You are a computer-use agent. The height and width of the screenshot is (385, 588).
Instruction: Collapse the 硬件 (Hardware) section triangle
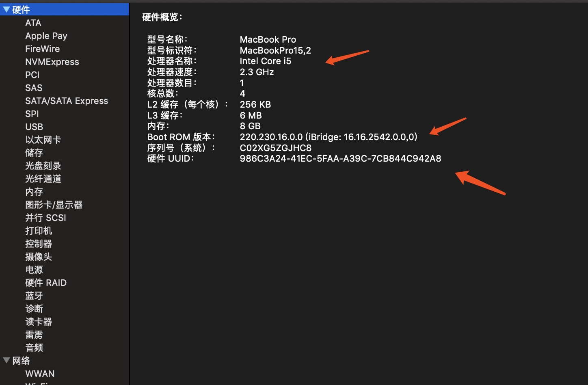6,9
